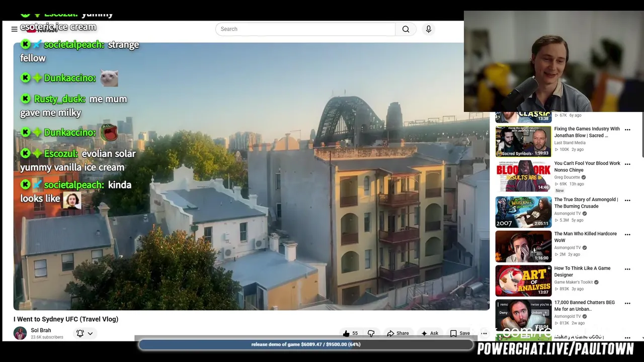Click the Sydney travel vlog video player
The height and width of the screenshot is (362, 644).
[251, 176]
